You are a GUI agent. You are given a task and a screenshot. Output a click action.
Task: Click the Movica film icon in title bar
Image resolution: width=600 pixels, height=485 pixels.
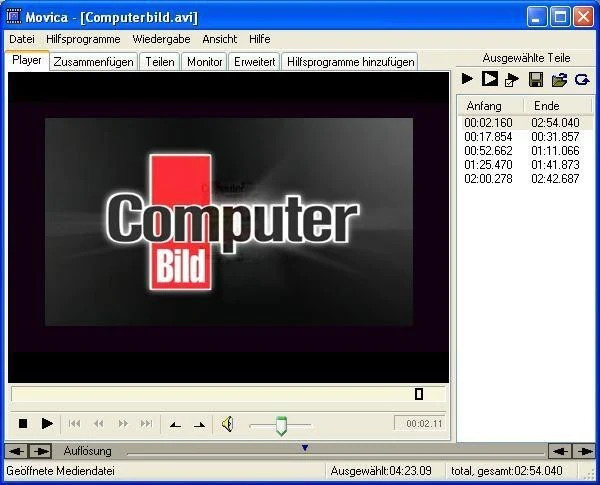[14, 17]
